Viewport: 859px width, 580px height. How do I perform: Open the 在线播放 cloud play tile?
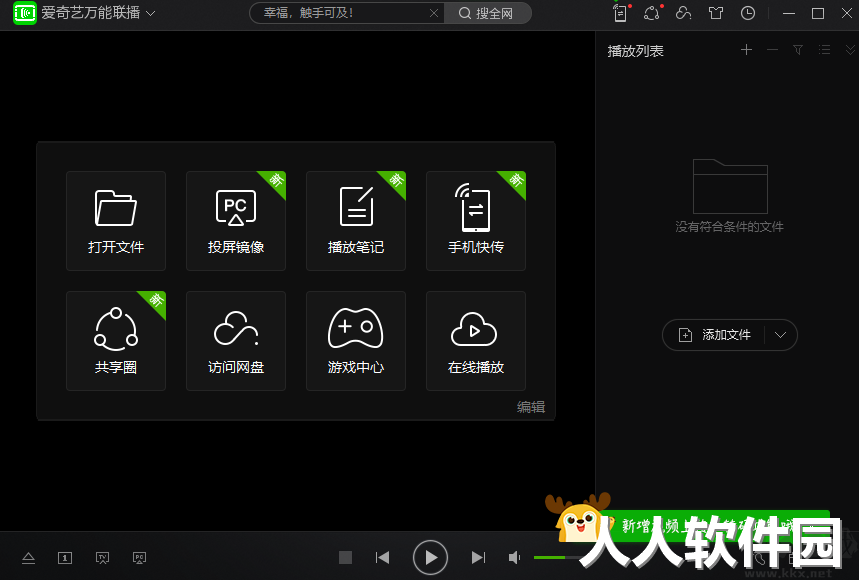(476, 341)
